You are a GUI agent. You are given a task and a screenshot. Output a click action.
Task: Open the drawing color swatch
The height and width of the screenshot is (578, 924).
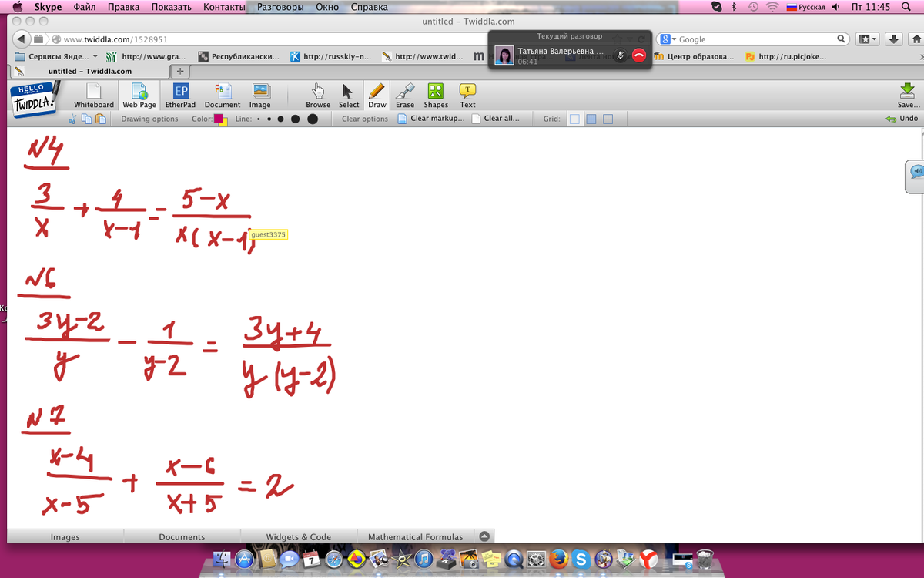[x=220, y=119]
